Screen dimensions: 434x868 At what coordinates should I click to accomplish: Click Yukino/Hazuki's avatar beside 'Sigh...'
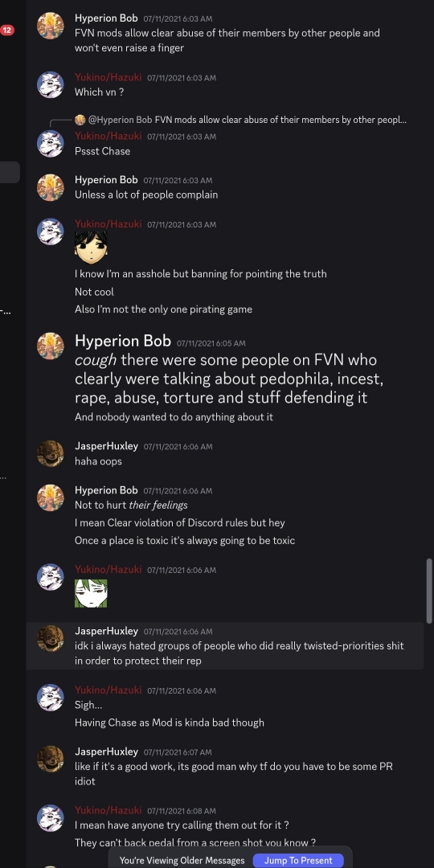(51, 698)
